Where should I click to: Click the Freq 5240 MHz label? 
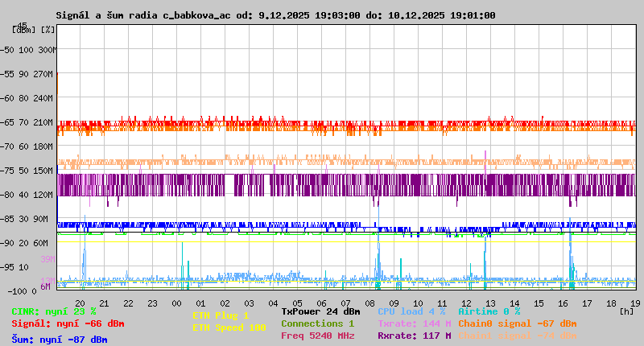click(x=317, y=336)
